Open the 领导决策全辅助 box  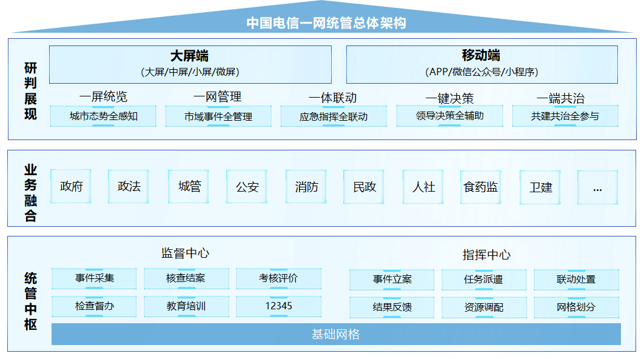click(449, 115)
